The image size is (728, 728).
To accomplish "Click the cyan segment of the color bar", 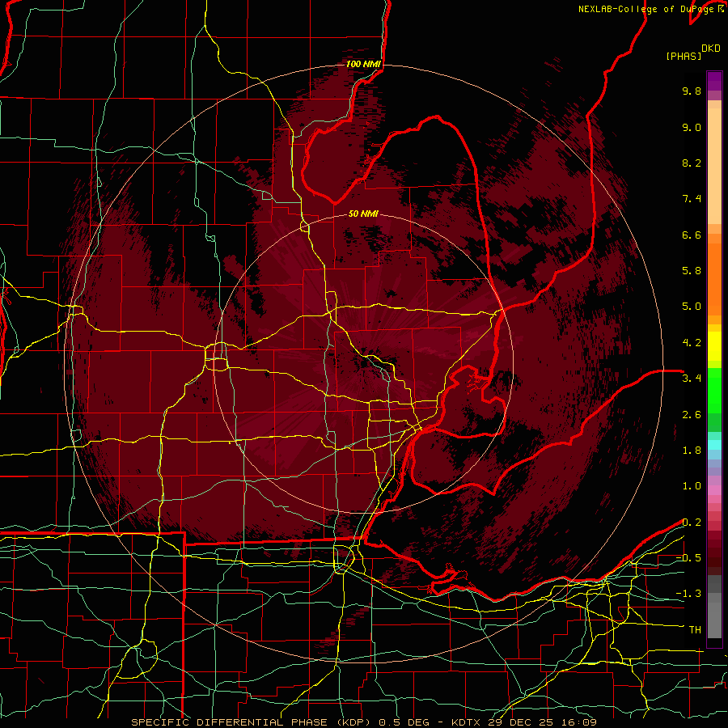I will point(714,445).
